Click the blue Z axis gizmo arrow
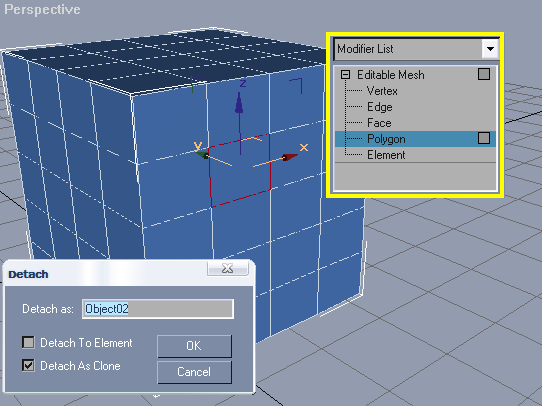 (239, 103)
